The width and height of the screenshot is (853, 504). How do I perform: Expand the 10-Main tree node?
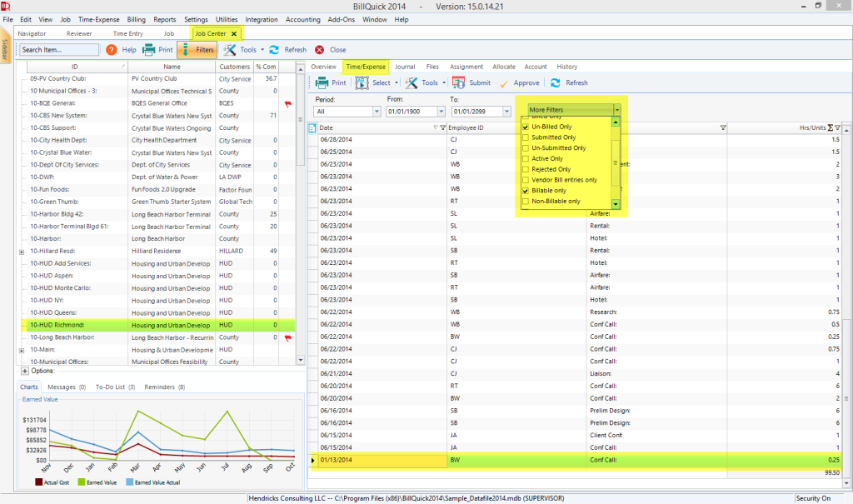(22, 351)
